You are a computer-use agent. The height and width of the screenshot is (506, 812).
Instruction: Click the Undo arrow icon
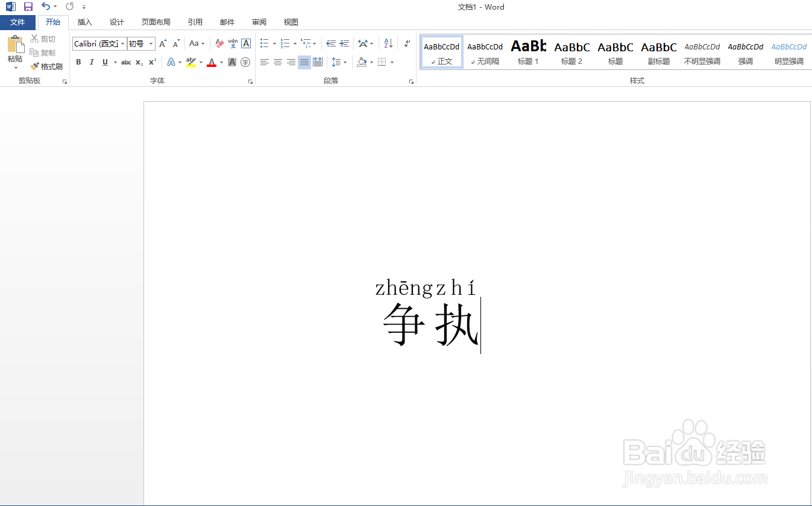45,7
